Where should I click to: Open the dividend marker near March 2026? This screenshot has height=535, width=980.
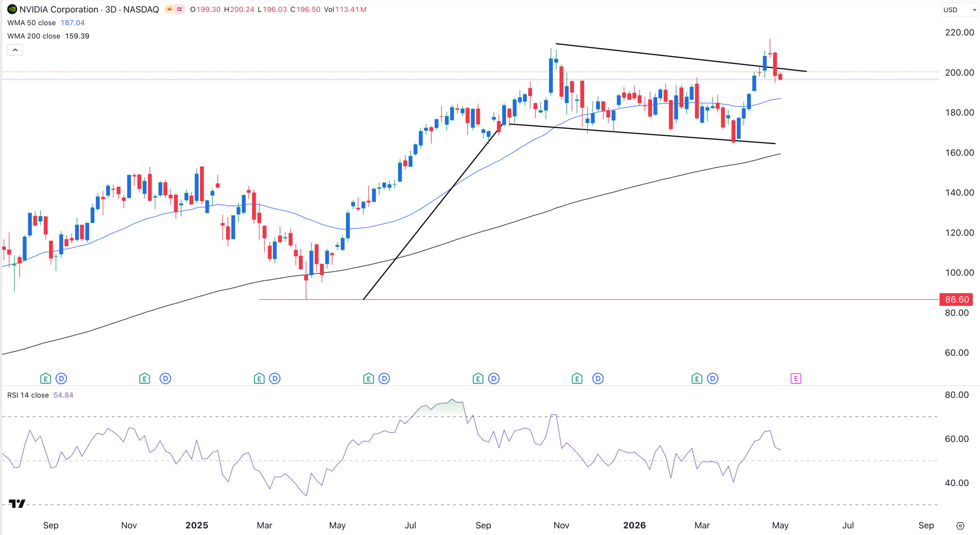pos(712,379)
